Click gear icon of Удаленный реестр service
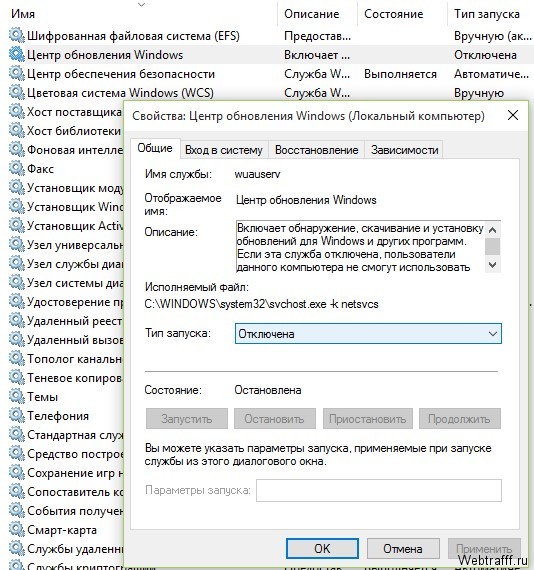The height and width of the screenshot is (570, 534). tap(16, 321)
